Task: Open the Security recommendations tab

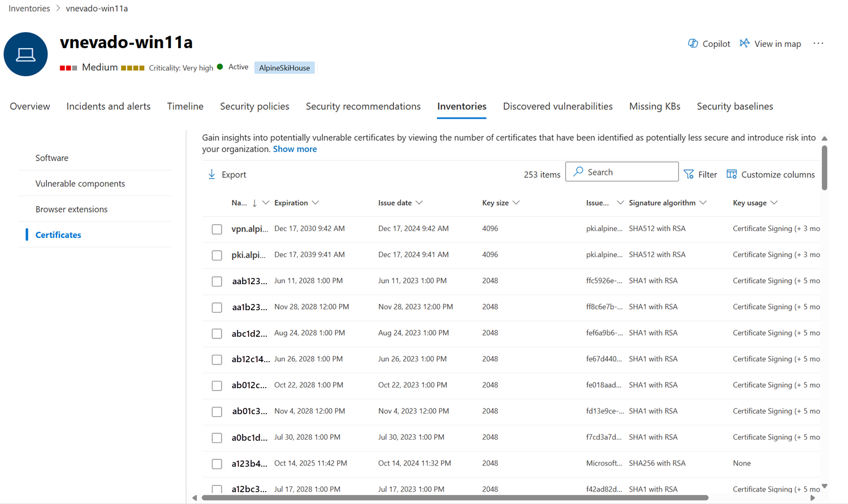Action: click(363, 106)
